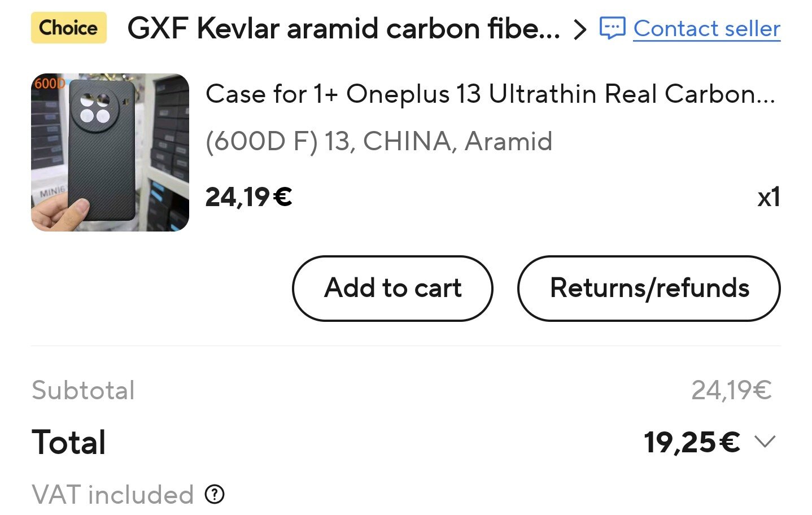
Task: Click the Subtotal label
Action: [x=84, y=390]
